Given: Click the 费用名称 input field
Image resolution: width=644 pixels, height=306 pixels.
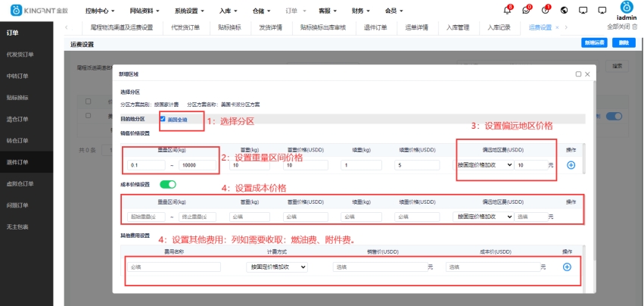Looking at the screenshot, I should tap(174, 267).
